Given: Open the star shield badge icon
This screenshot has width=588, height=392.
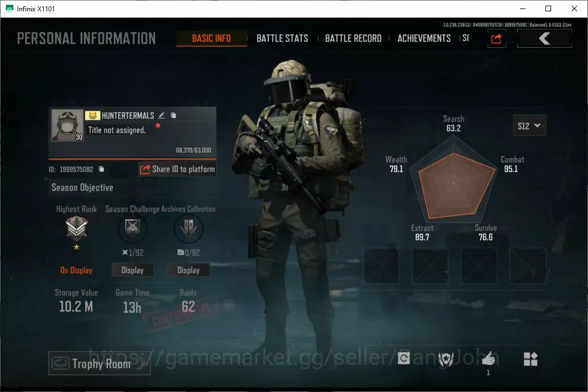Looking at the screenshot, I should [446, 359].
